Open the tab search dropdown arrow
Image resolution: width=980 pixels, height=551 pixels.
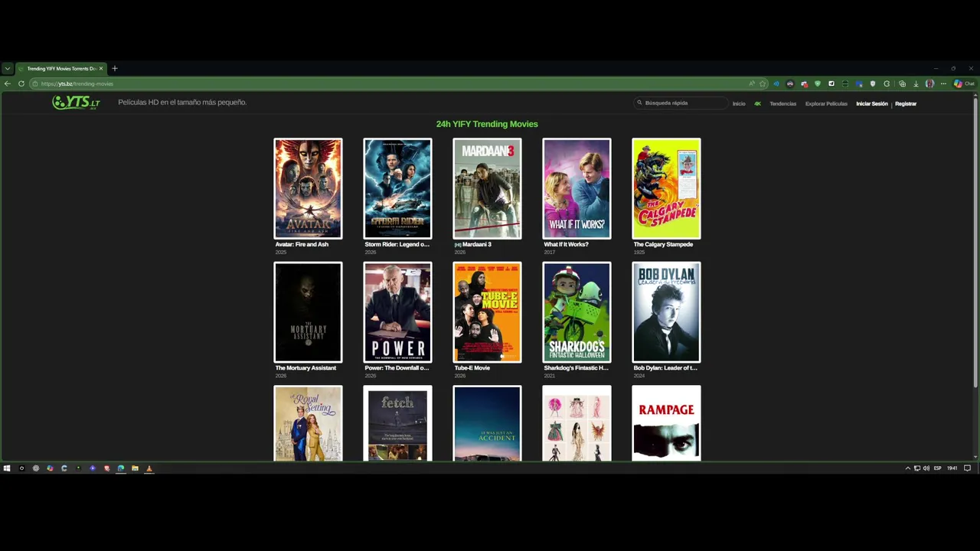click(x=7, y=69)
